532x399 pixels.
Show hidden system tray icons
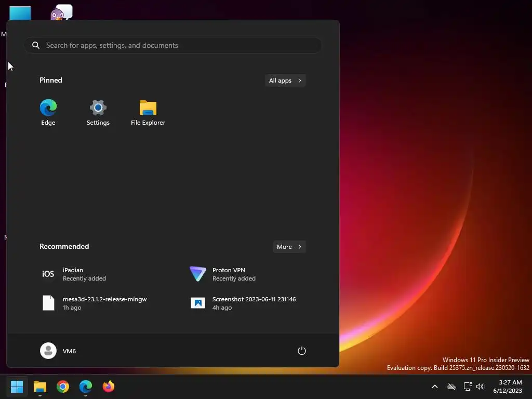435,387
